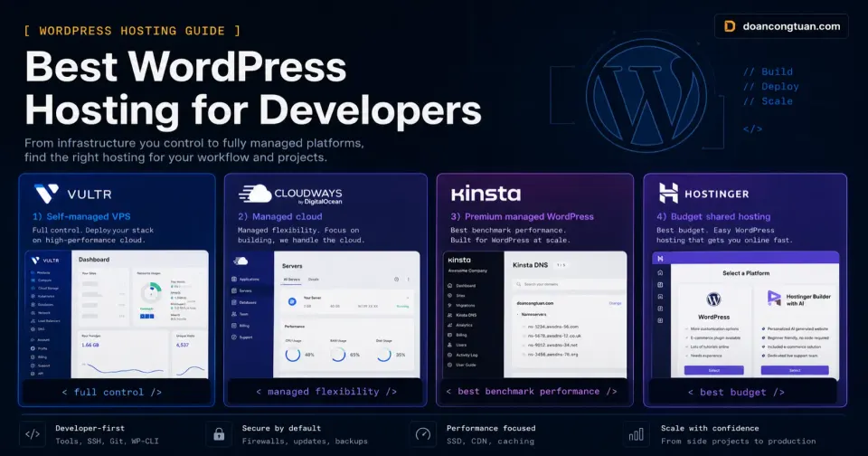The image size is (868, 456).
Task: Click the Change link for doancongtuan.com
Action: click(x=615, y=303)
